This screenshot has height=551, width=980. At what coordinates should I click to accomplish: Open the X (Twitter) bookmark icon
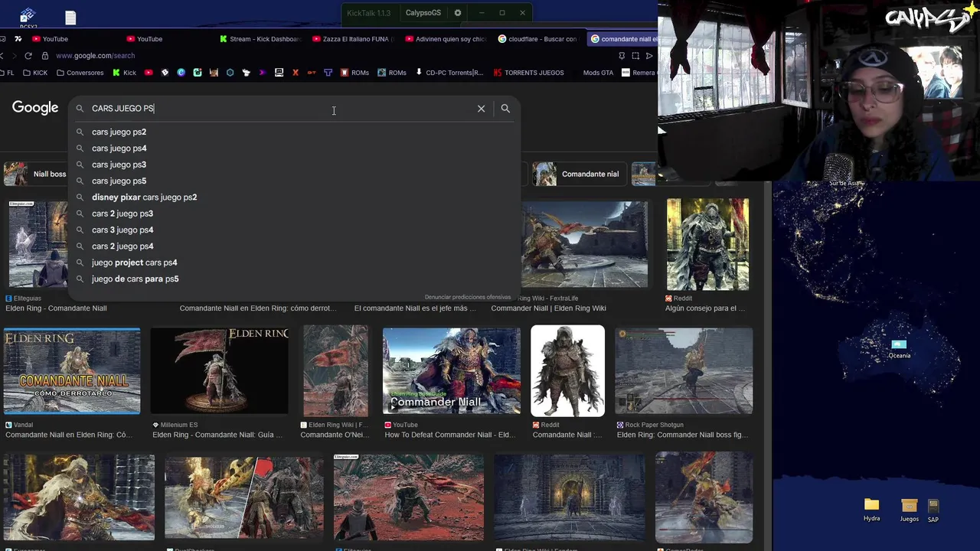(x=296, y=73)
